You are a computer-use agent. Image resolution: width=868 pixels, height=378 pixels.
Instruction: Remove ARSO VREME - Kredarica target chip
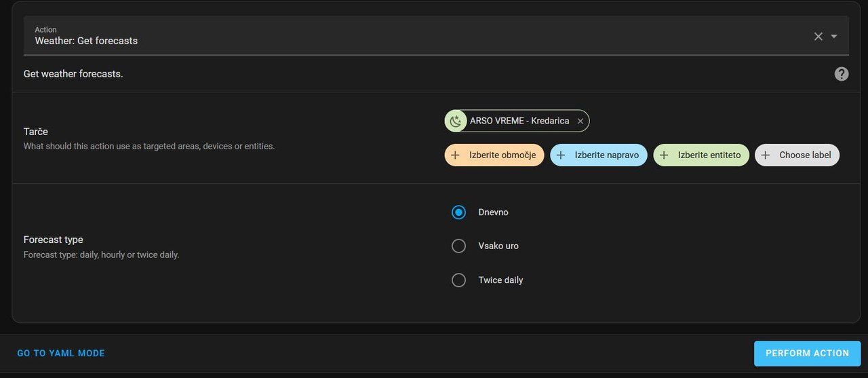click(580, 121)
